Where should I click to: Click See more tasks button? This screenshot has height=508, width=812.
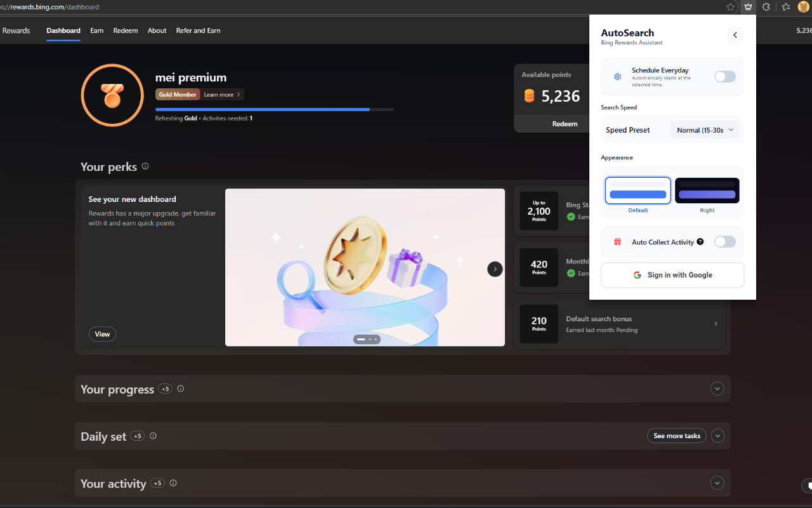pos(677,436)
